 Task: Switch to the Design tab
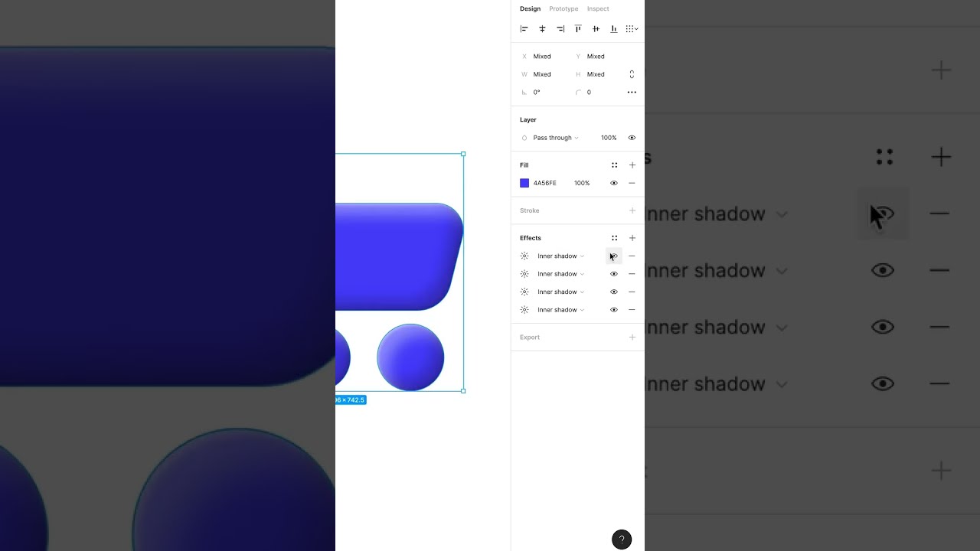pyautogui.click(x=530, y=9)
